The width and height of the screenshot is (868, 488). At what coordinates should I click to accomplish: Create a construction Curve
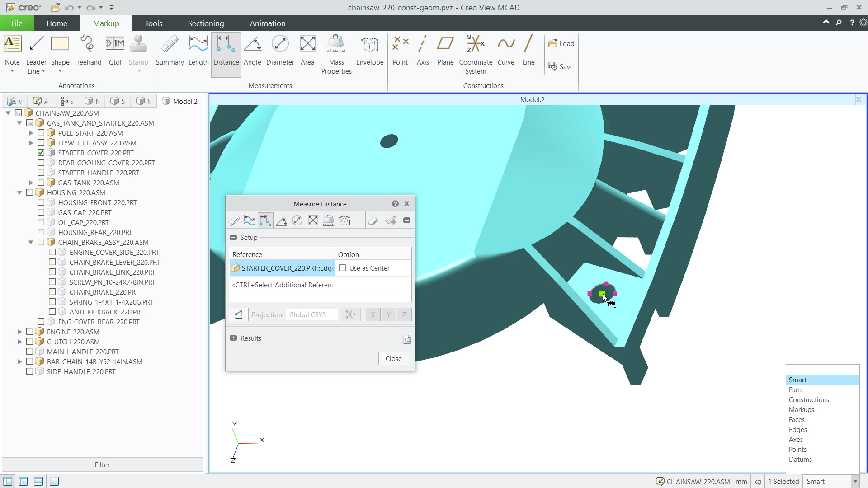[x=506, y=51]
